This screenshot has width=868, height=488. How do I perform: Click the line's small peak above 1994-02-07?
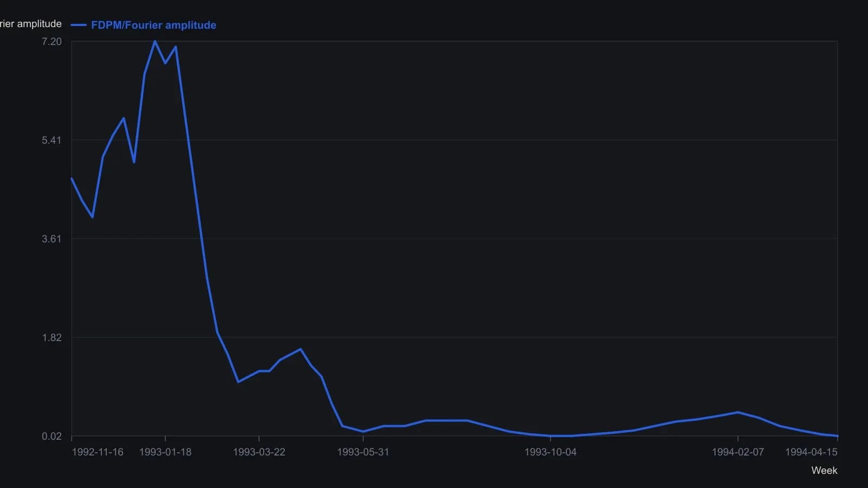tap(738, 412)
